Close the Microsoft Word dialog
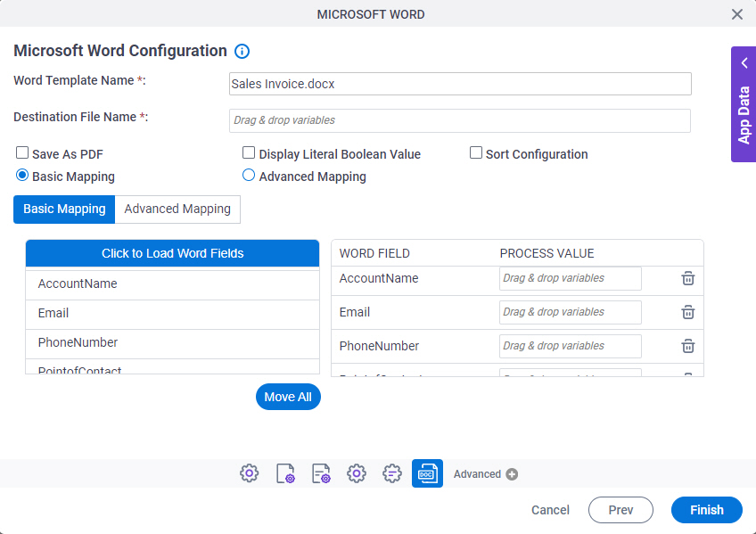The image size is (756, 534). (x=736, y=14)
